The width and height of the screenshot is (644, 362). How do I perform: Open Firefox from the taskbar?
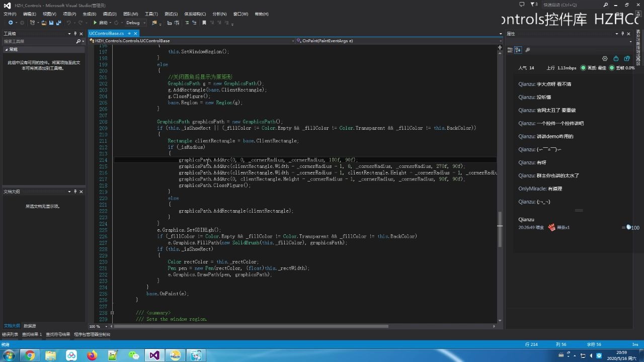92,355
